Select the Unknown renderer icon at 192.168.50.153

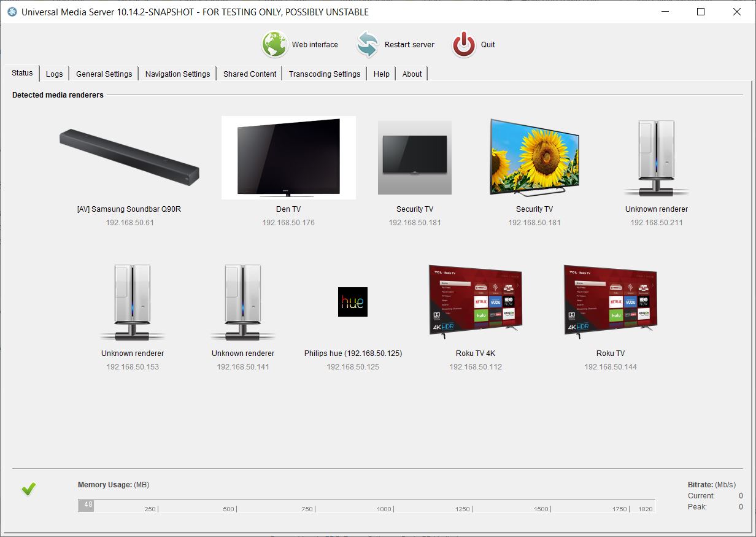[x=133, y=302]
